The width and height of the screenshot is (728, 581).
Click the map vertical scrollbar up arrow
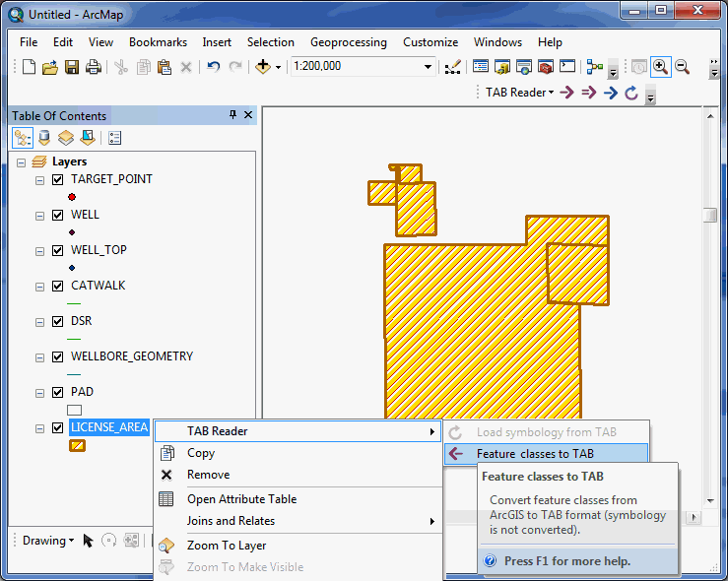pos(710,116)
